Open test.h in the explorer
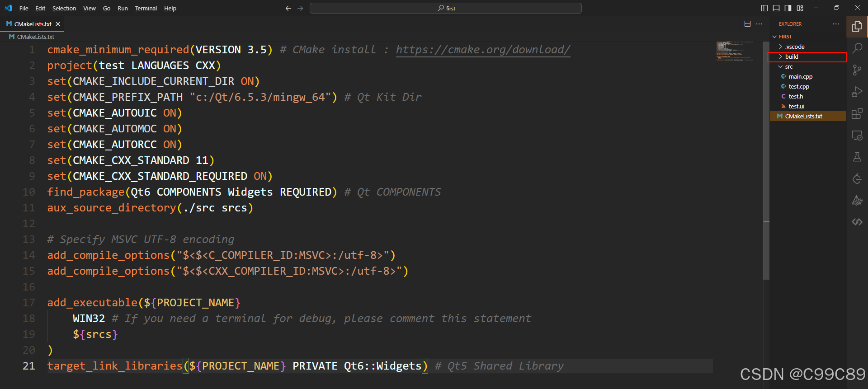 (x=808, y=96)
